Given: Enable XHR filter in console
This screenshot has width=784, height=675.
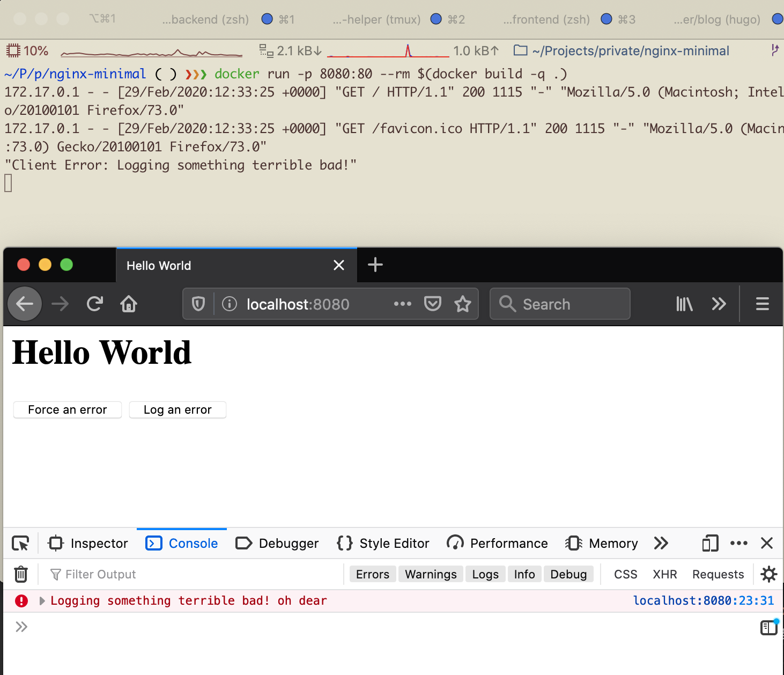Looking at the screenshot, I should pyautogui.click(x=664, y=574).
